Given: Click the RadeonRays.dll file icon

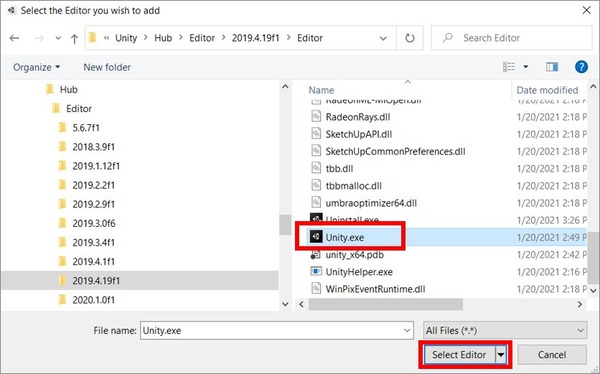Looking at the screenshot, I should (316, 116).
